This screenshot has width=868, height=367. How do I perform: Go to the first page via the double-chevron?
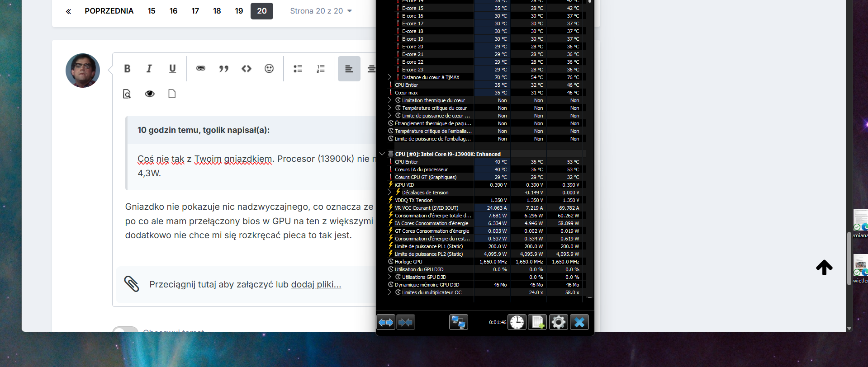tap(68, 11)
